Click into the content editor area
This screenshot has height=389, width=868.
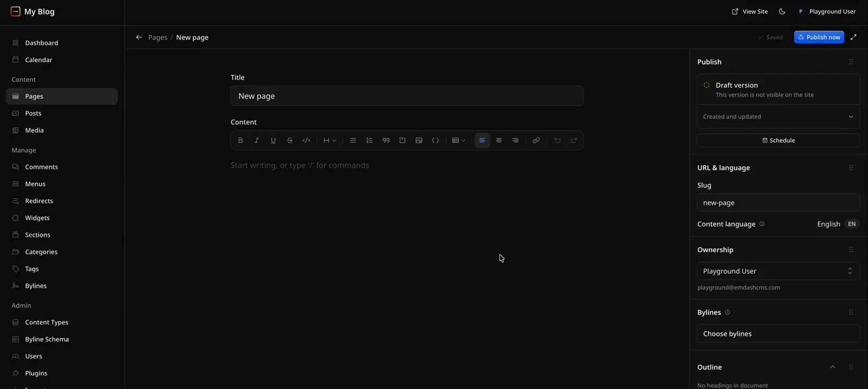[x=407, y=165]
